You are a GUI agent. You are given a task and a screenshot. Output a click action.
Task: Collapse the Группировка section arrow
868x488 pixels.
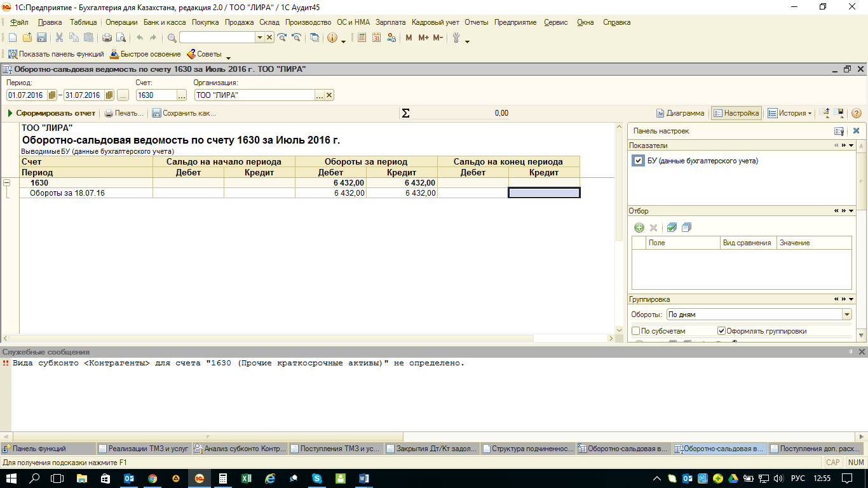tap(851, 299)
